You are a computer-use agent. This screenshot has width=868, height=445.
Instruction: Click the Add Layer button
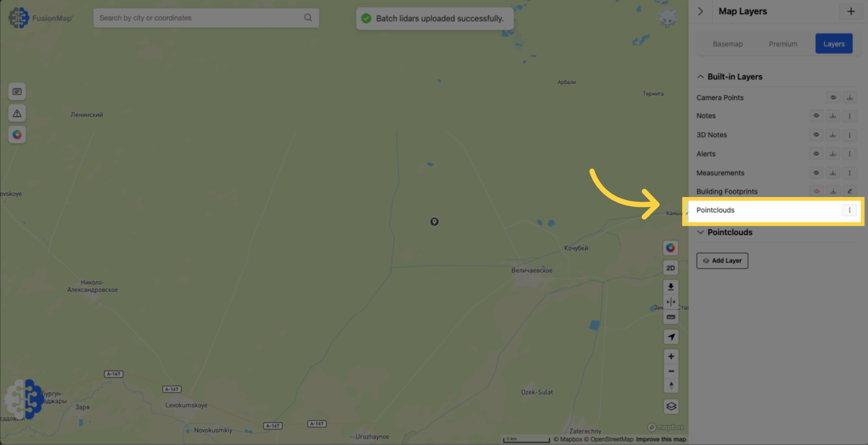(722, 261)
